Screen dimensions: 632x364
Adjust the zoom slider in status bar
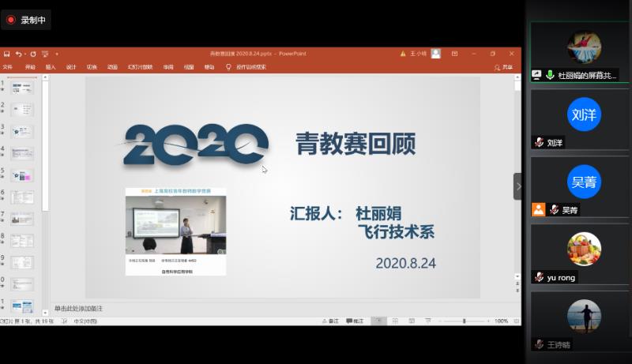[x=465, y=321]
